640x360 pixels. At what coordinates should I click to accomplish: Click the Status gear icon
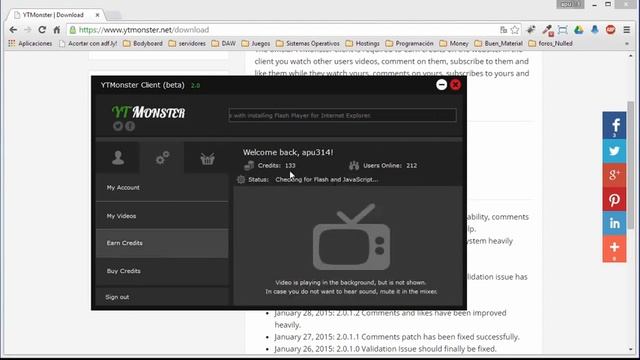click(241, 180)
